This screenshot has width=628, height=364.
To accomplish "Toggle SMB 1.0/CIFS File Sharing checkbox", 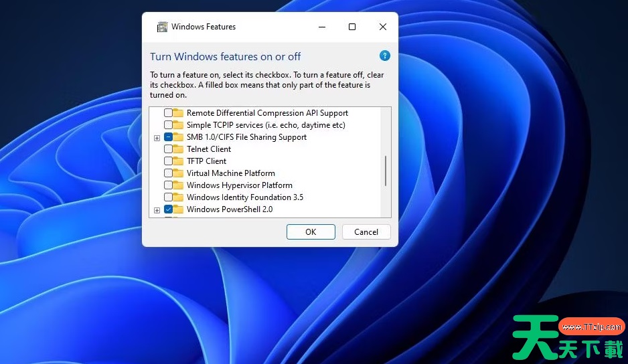I will 168,137.
